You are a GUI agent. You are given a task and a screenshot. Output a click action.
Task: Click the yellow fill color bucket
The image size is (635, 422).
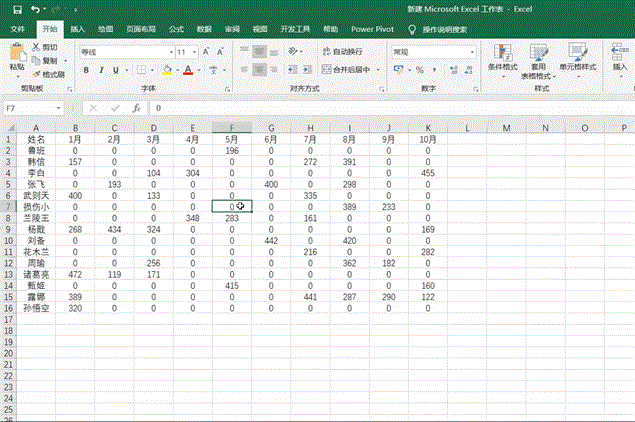click(x=166, y=70)
